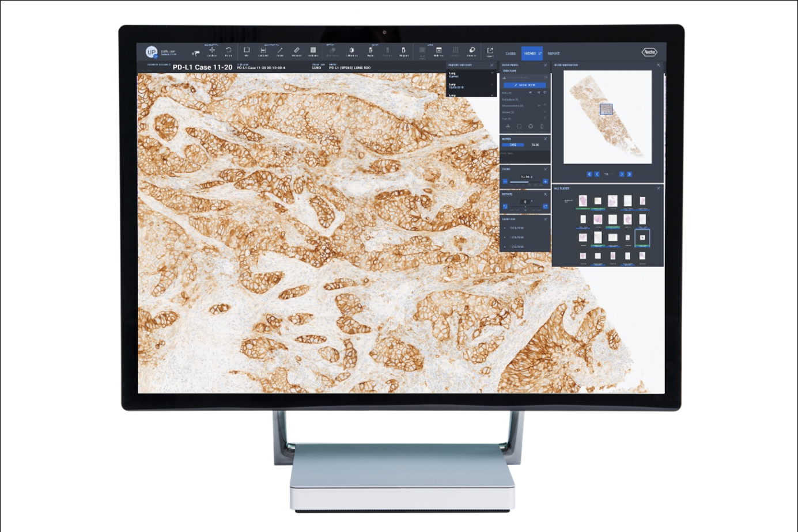Image resolution: width=798 pixels, height=532 pixels.
Task: Select the rectangle ROI tool
Action: pos(247,52)
